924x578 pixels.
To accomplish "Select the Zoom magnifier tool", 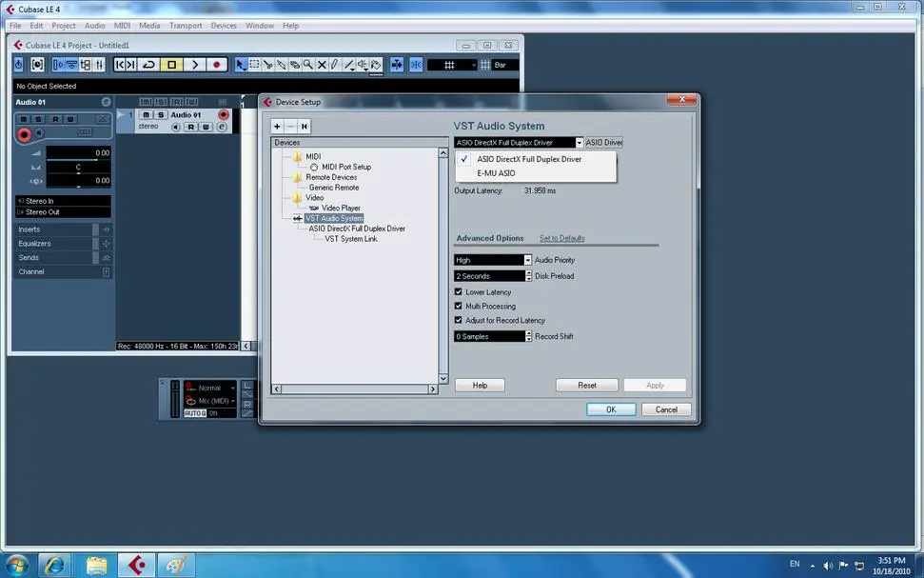I will point(308,65).
